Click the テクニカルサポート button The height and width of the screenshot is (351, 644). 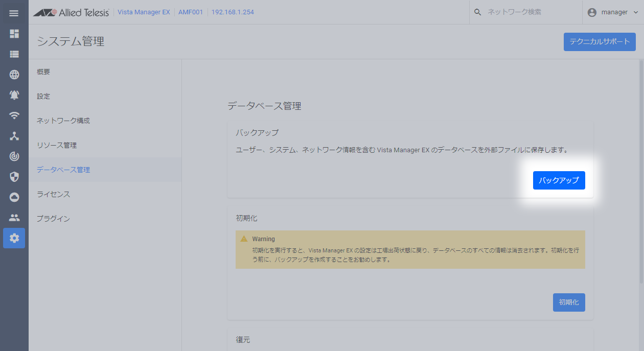599,42
